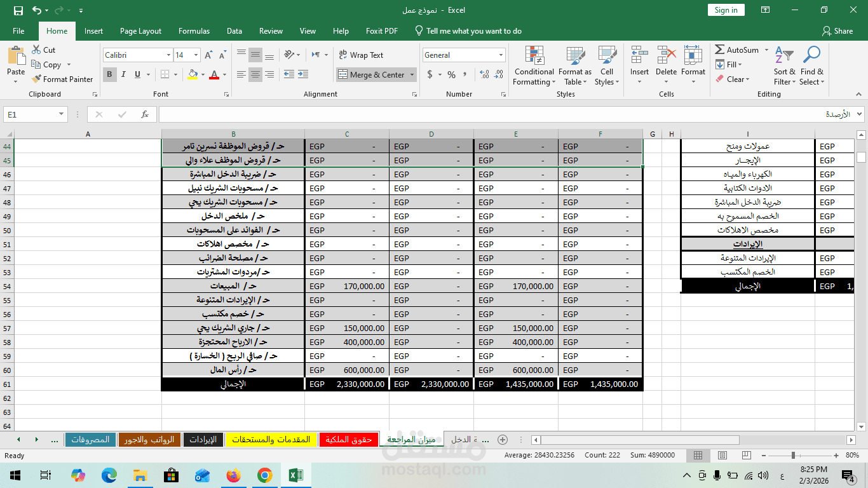Align text to the right
Image resolution: width=868 pixels, height=488 pixels.
point(269,74)
